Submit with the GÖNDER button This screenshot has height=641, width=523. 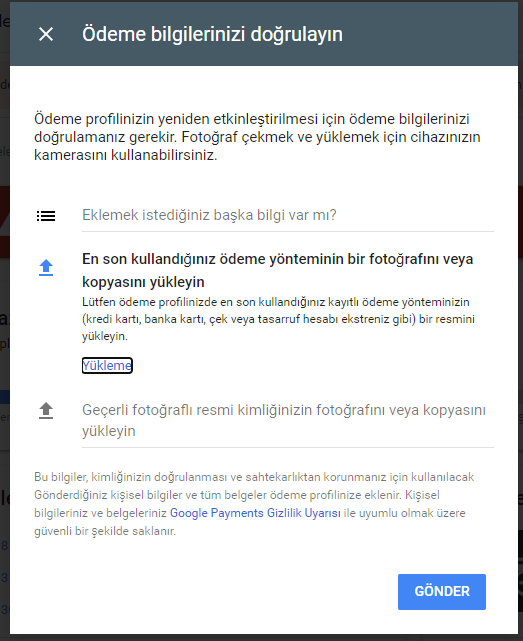(442, 592)
